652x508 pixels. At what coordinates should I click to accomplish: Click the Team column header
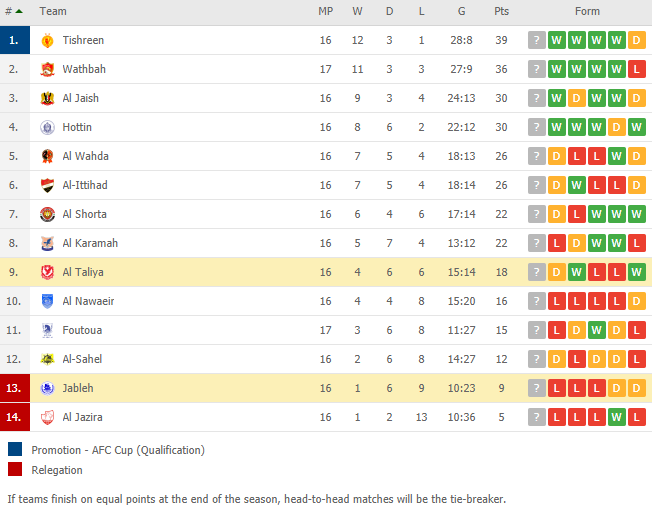[x=53, y=11]
